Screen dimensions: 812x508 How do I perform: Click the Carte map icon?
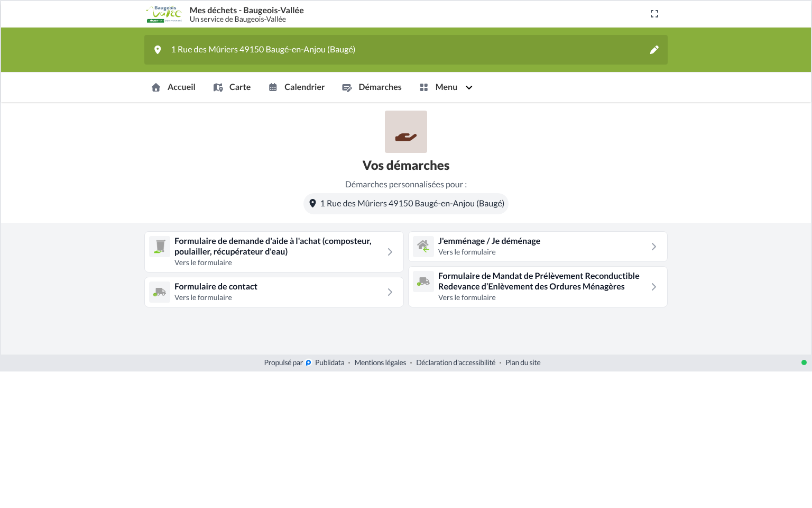pyautogui.click(x=218, y=87)
